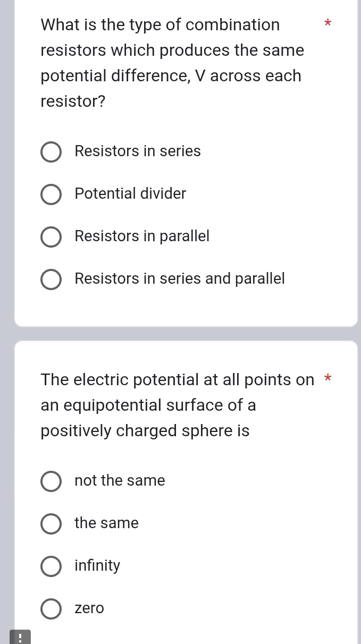Select the 'Resistors in series' radio button
The image size is (361, 644).
[x=51, y=152]
